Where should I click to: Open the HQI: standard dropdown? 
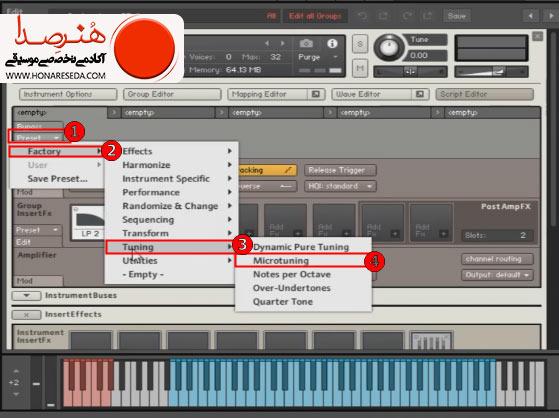tap(340, 186)
